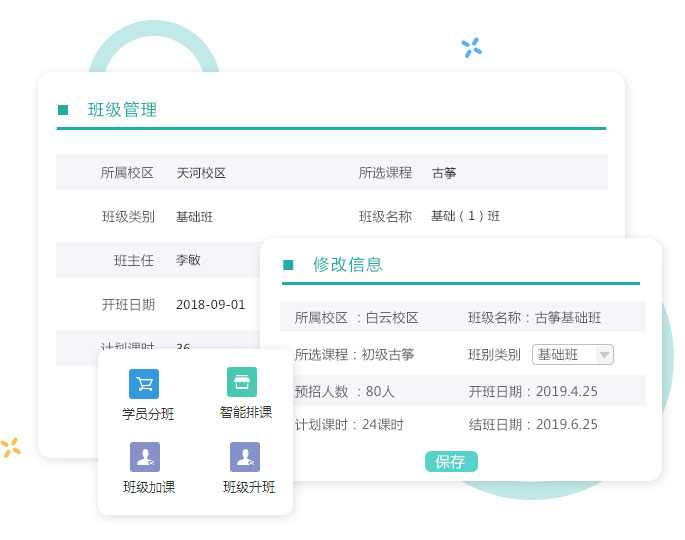
Task: Click the 班级名称 古筝基础班 field
Action: point(534,318)
